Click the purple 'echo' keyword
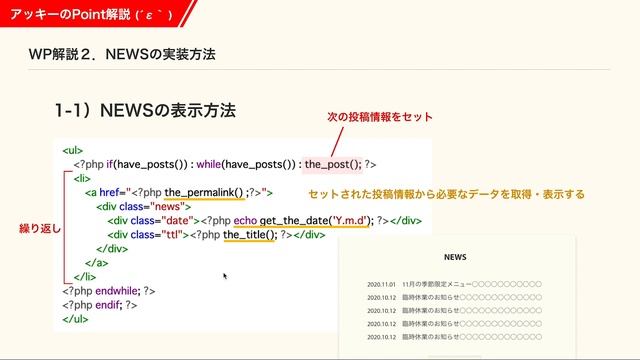Viewport: 640px width, 360px height. [245, 221]
